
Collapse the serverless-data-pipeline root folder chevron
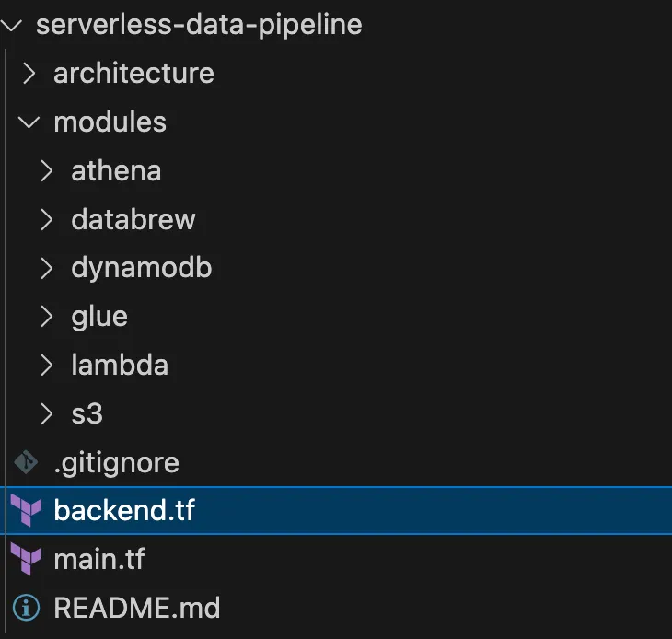(13, 25)
